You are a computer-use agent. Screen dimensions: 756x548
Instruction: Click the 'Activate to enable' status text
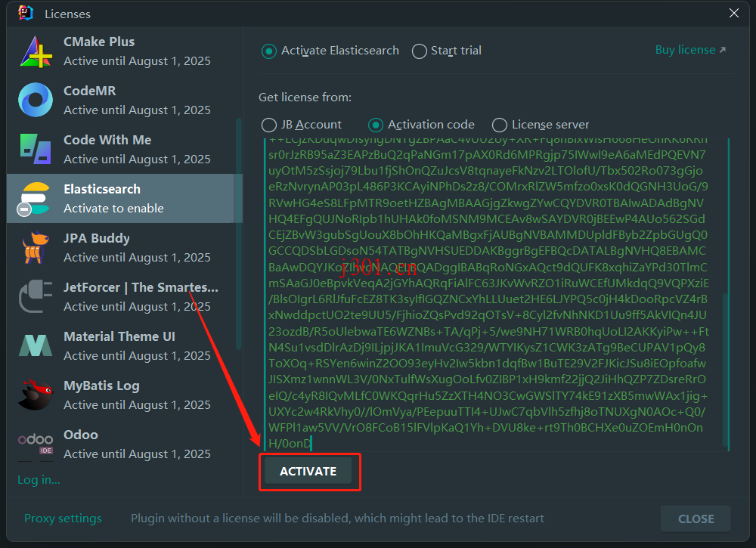[114, 209]
